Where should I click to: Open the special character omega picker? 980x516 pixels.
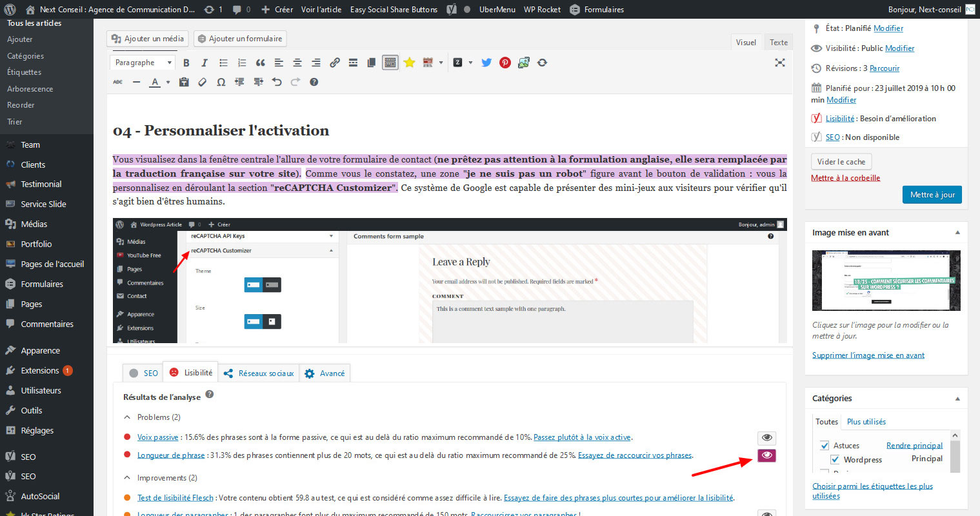point(221,82)
